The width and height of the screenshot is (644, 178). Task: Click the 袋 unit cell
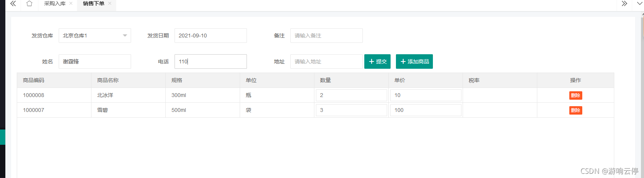click(277, 110)
